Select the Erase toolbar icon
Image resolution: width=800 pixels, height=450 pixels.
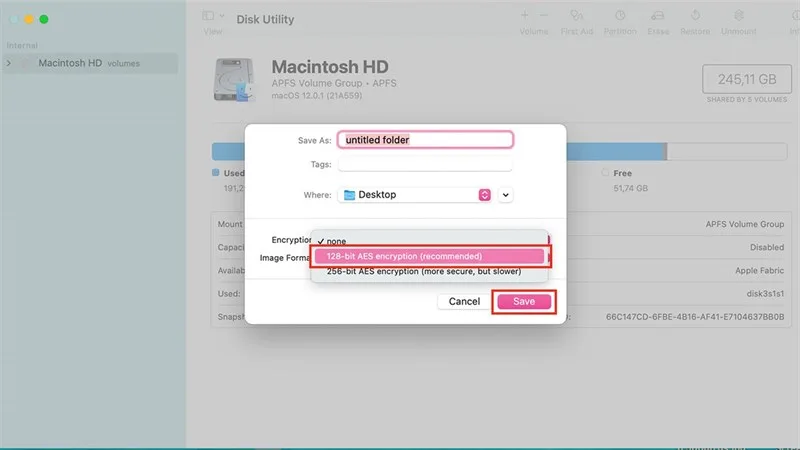tap(658, 16)
